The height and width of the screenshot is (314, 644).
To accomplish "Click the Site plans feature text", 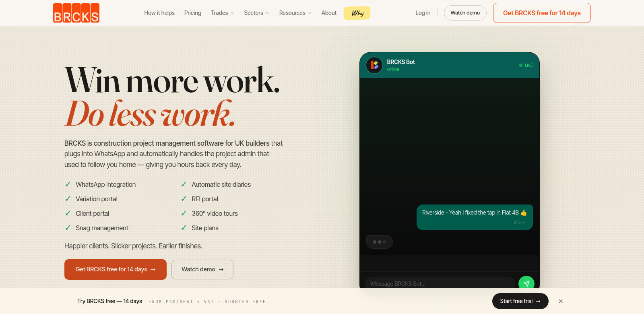I will (x=205, y=228).
